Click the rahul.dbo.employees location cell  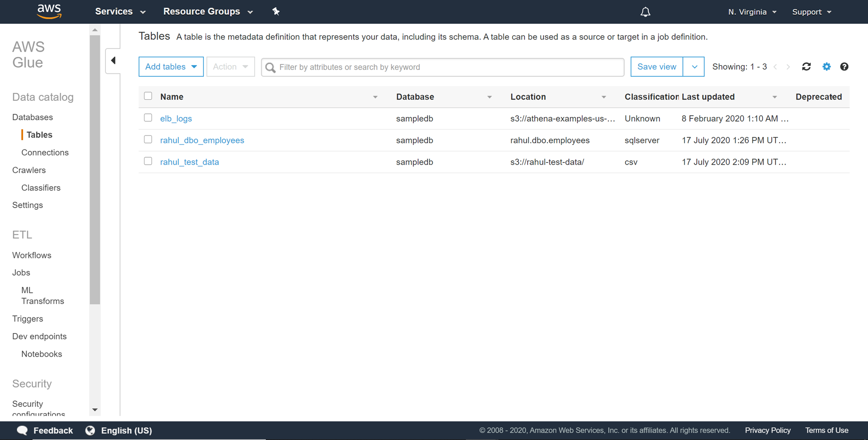point(550,140)
